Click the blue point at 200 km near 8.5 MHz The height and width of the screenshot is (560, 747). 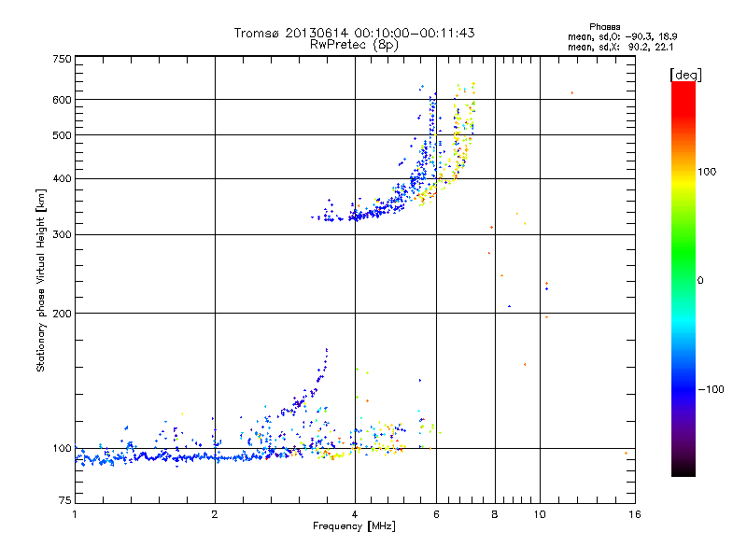click(509, 306)
